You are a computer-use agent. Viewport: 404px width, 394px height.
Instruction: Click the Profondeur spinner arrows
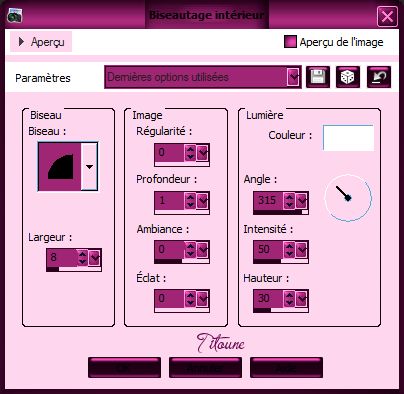190,201
